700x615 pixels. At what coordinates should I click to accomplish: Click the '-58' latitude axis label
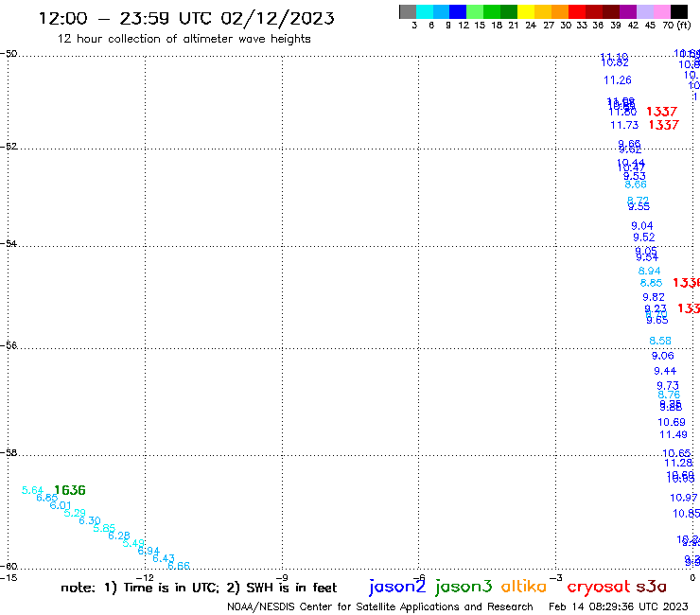9,453
